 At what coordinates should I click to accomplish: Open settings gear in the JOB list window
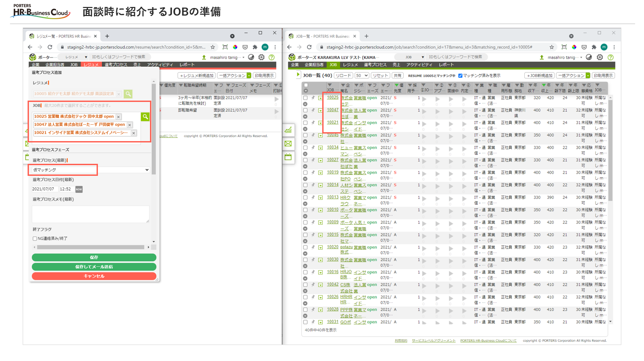click(x=600, y=57)
